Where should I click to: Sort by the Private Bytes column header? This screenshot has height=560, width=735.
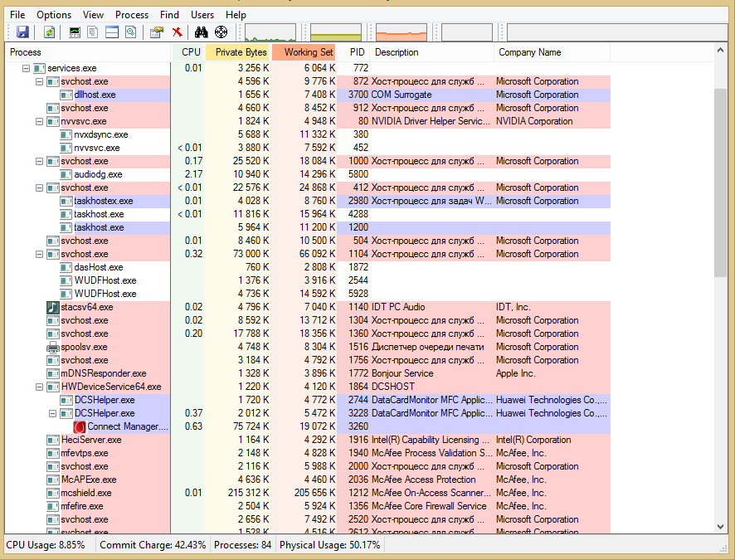[x=236, y=52]
